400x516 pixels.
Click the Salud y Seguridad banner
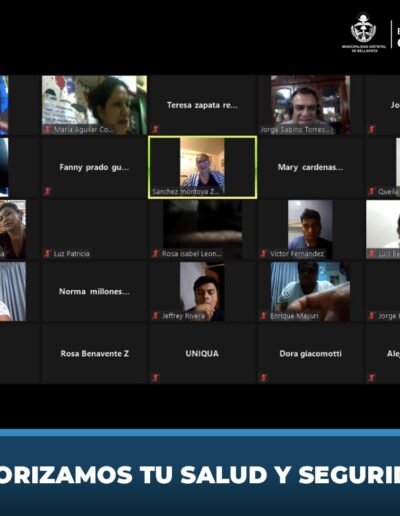pyautogui.click(x=200, y=472)
